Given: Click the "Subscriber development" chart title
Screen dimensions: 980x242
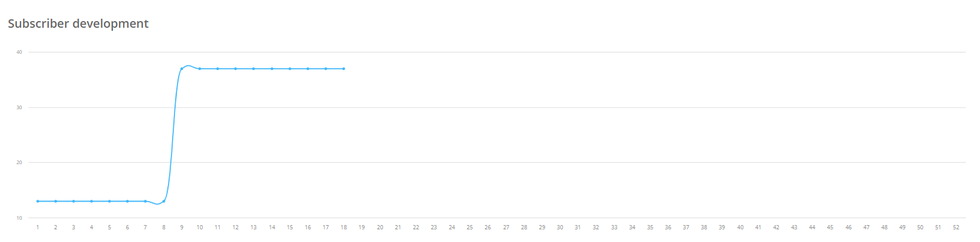Looking at the screenshot, I should [78, 24].
